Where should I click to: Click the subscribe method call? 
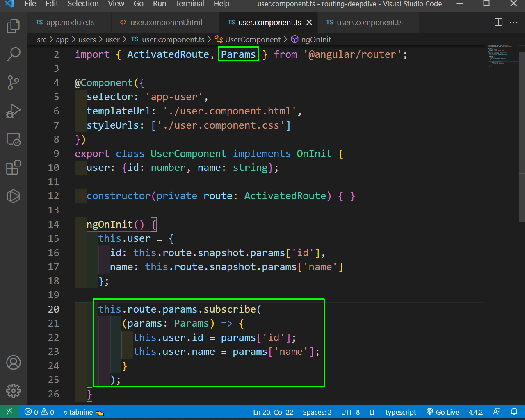tap(230, 309)
